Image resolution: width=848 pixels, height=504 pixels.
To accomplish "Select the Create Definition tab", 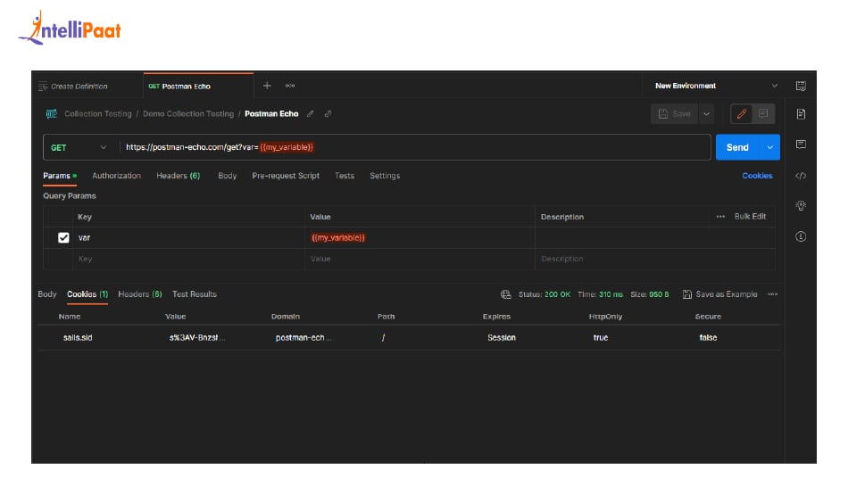I will (x=79, y=87).
